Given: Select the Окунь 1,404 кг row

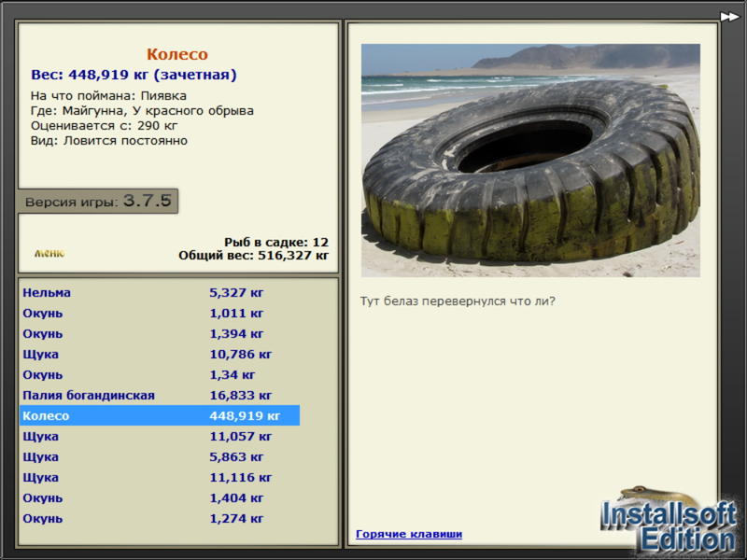Looking at the screenshot, I should 160,498.
